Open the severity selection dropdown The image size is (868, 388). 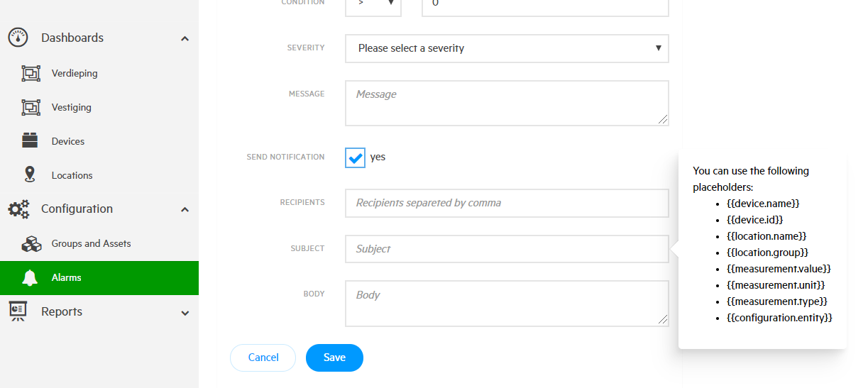point(507,48)
